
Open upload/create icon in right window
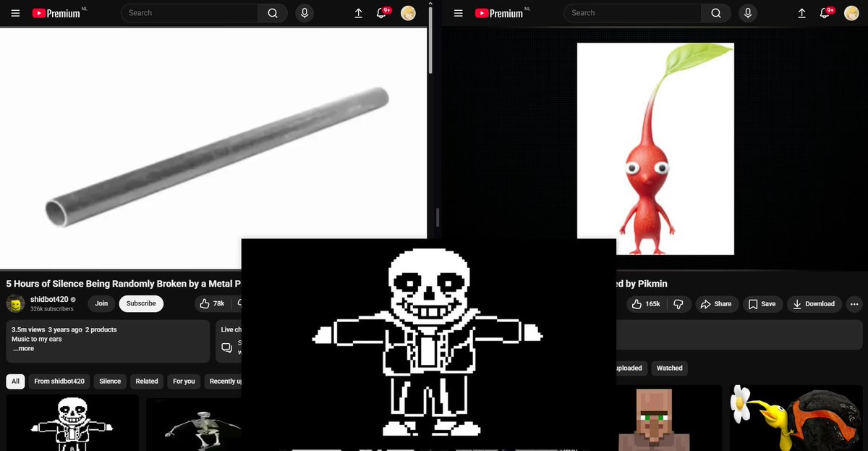801,13
